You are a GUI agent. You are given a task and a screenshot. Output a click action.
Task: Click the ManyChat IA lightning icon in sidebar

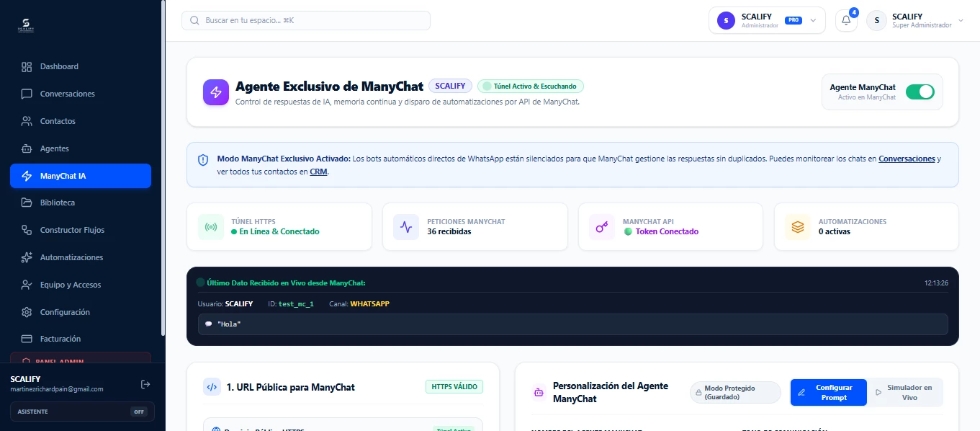point(27,176)
